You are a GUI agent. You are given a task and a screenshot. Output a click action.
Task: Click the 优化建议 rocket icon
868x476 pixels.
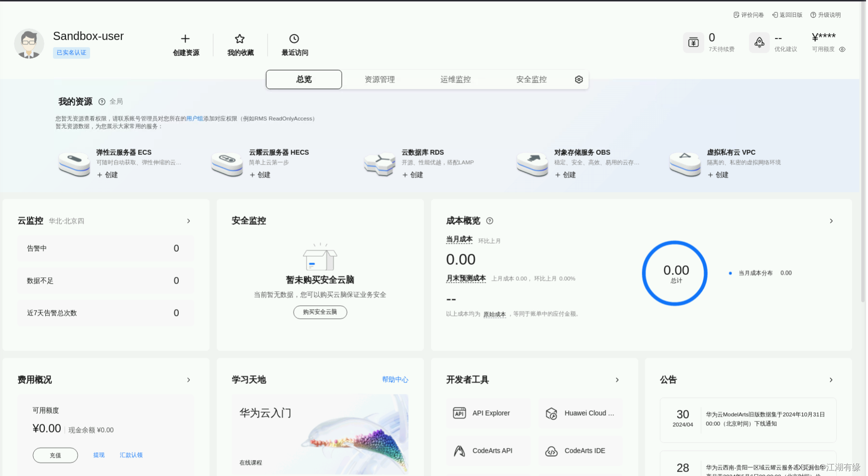[759, 42]
